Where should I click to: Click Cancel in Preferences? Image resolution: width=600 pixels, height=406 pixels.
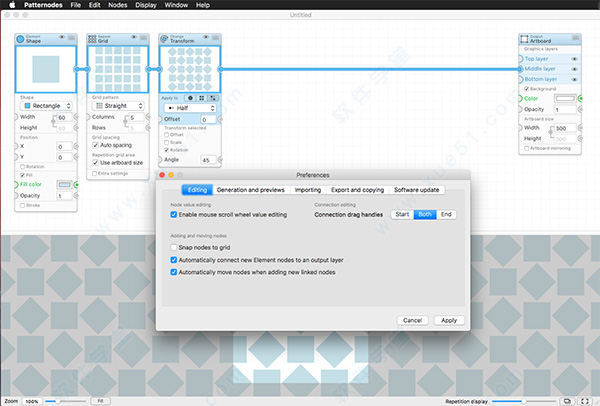tap(412, 321)
